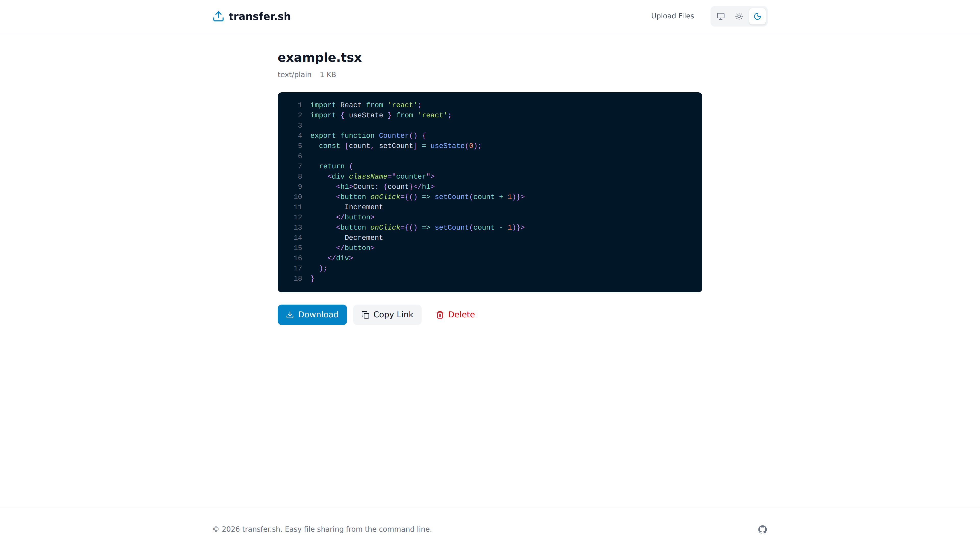This screenshot has height=551, width=980.
Task: Click the footer copyright text
Action: tap(322, 529)
